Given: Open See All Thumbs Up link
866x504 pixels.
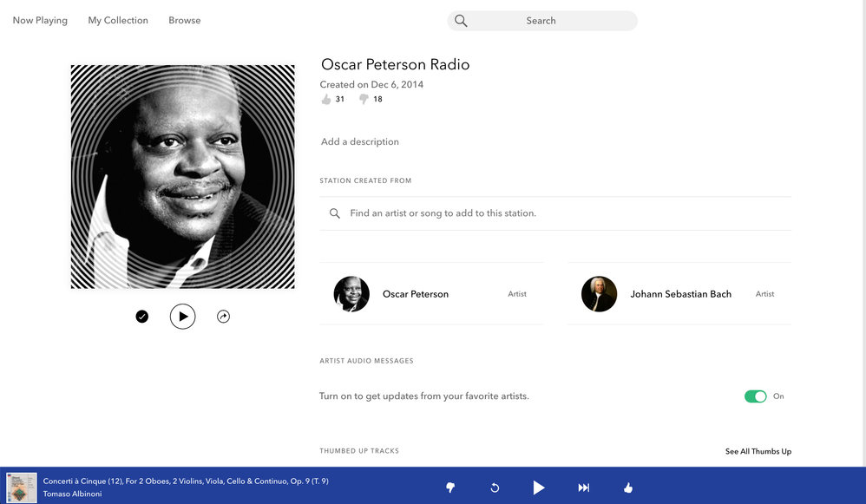Looking at the screenshot, I should (x=758, y=451).
